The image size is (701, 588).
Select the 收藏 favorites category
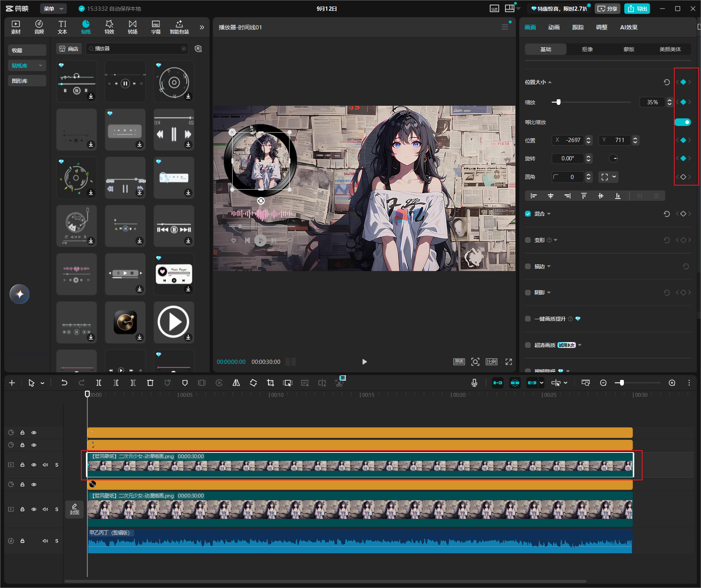pyautogui.click(x=27, y=50)
